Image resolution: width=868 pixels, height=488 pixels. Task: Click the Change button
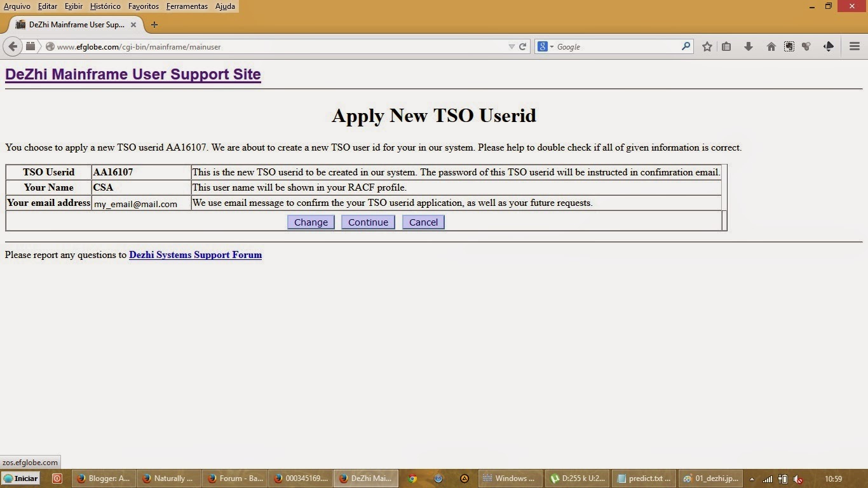(311, 222)
